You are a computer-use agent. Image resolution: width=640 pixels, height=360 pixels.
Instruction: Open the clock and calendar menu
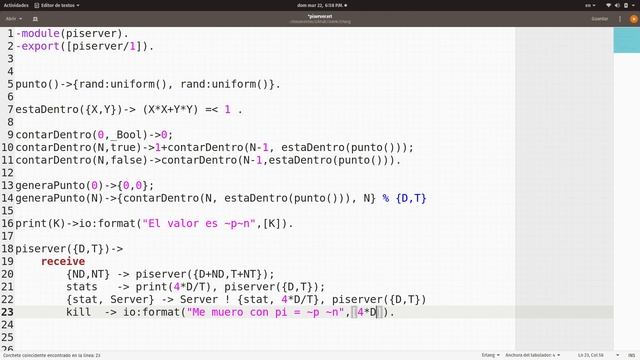coord(322,5)
